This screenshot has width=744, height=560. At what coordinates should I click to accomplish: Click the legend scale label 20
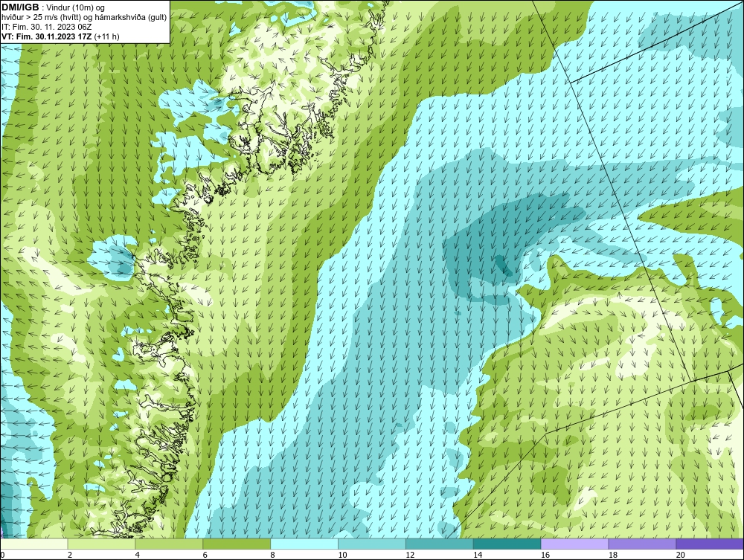pyautogui.click(x=681, y=555)
